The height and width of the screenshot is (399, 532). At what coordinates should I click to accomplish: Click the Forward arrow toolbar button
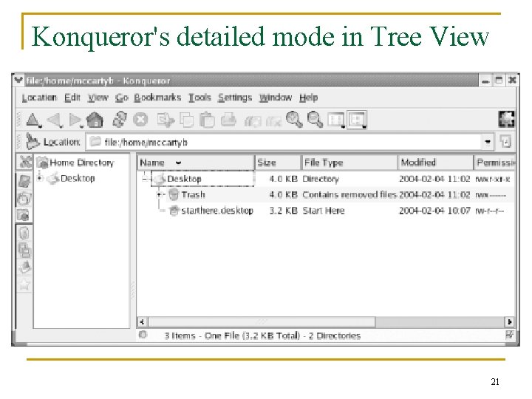tap(75, 120)
